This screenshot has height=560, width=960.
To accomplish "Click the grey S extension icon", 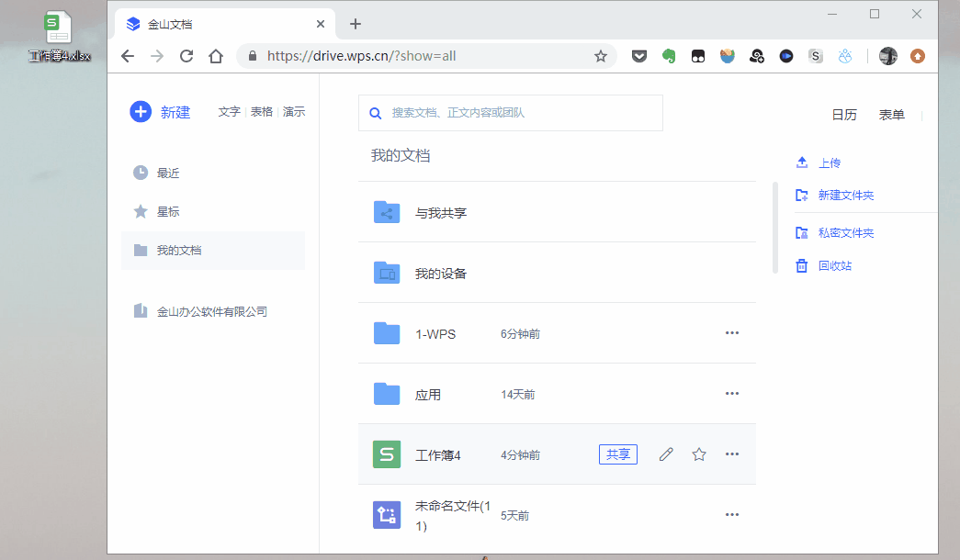I will point(815,56).
